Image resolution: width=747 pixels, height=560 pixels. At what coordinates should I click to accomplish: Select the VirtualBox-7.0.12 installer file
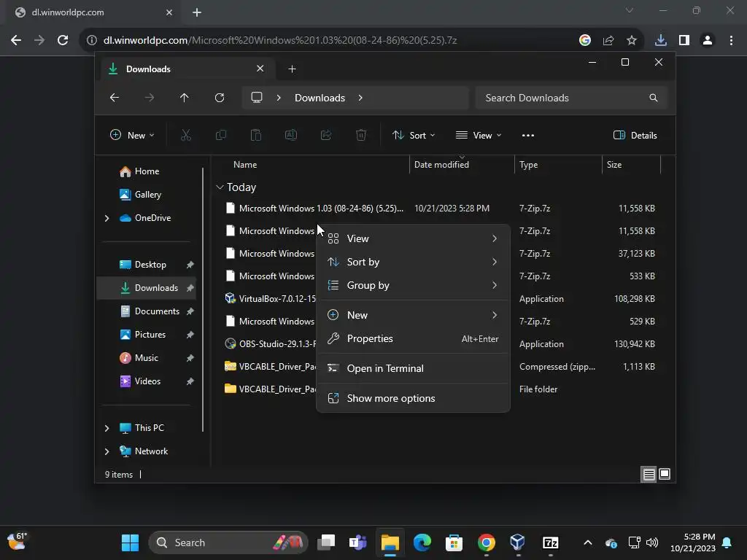click(270, 299)
